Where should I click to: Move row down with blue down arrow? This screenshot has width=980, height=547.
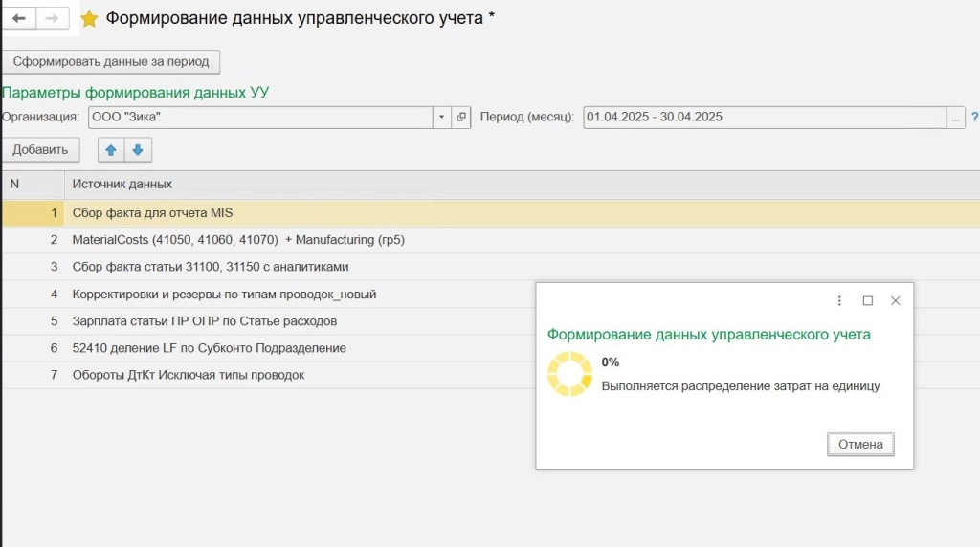[x=138, y=150]
